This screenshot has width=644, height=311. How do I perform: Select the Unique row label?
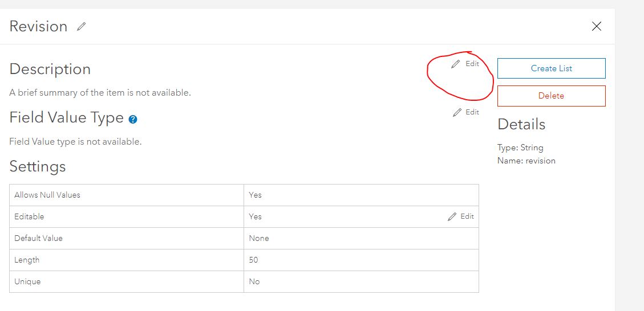(27, 281)
